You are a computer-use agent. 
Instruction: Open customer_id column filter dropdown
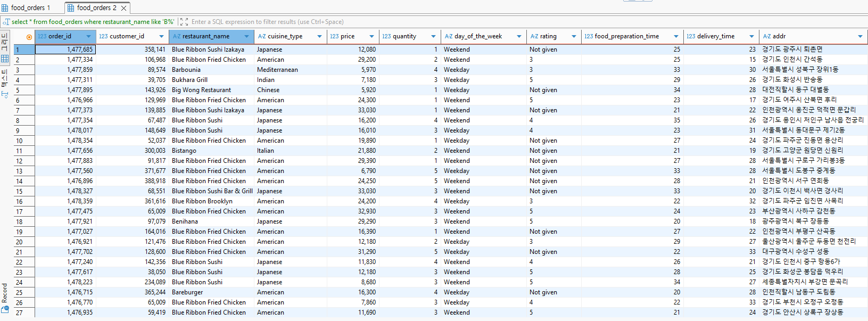click(x=162, y=36)
